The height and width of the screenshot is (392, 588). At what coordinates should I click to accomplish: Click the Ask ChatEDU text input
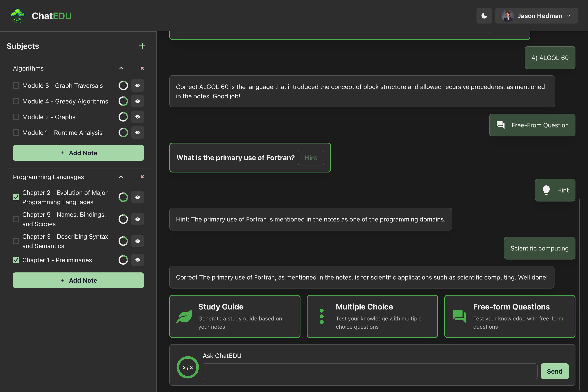click(x=370, y=371)
